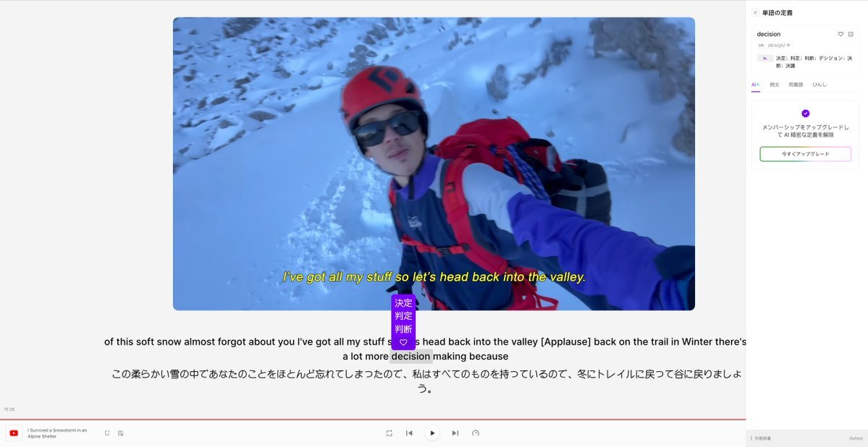The width and height of the screenshot is (868, 447).
Task: Switch to the 同義語 tab
Action: [796, 85]
